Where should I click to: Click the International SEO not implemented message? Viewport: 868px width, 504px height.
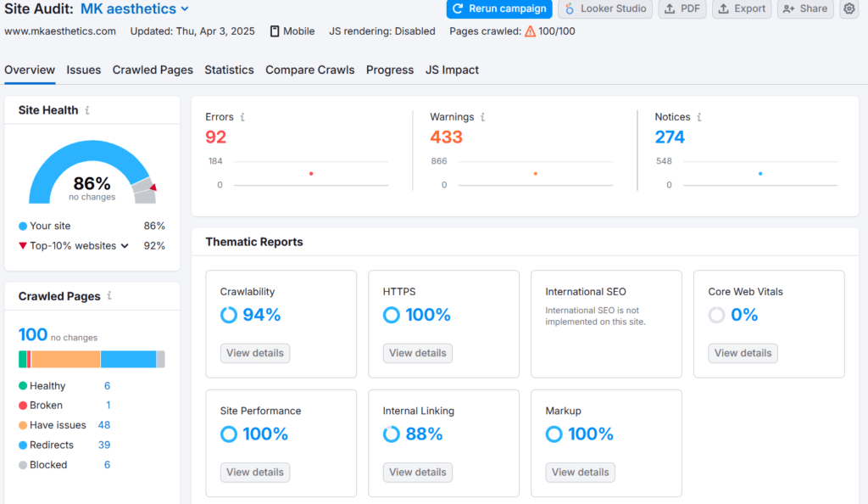point(595,316)
